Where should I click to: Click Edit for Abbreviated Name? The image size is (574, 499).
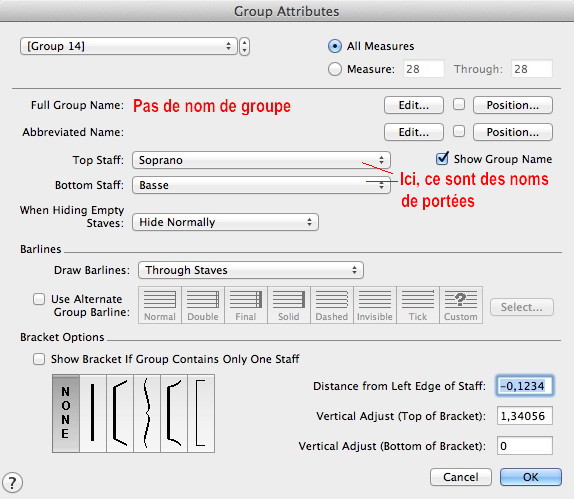click(x=414, y=132)
